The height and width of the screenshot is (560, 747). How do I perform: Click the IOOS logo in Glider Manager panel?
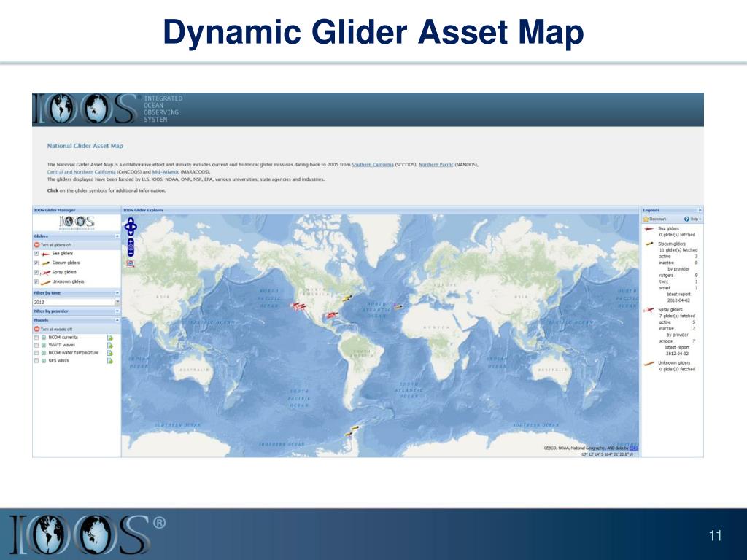tap(77, 222)
